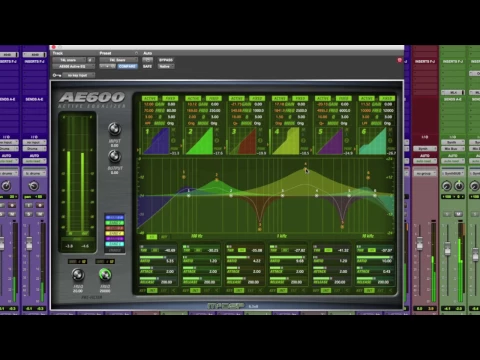Click the COMPARE button
Screen dimensions: 480x360
pyautogui.click(x=127, y=67)
